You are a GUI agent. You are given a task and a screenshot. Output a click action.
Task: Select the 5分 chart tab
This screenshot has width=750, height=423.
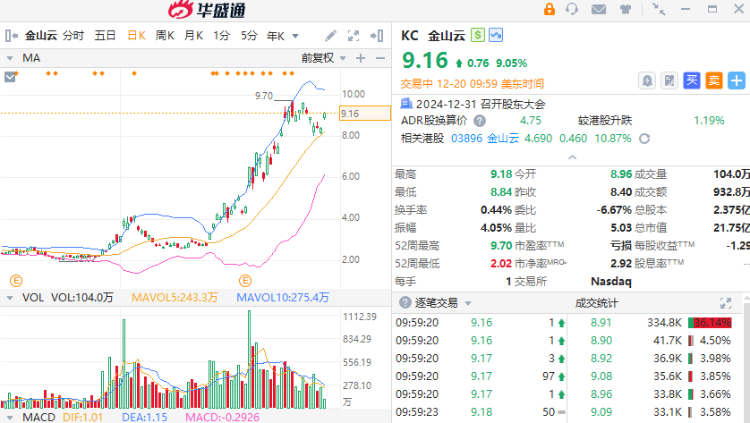click(249, 35)
